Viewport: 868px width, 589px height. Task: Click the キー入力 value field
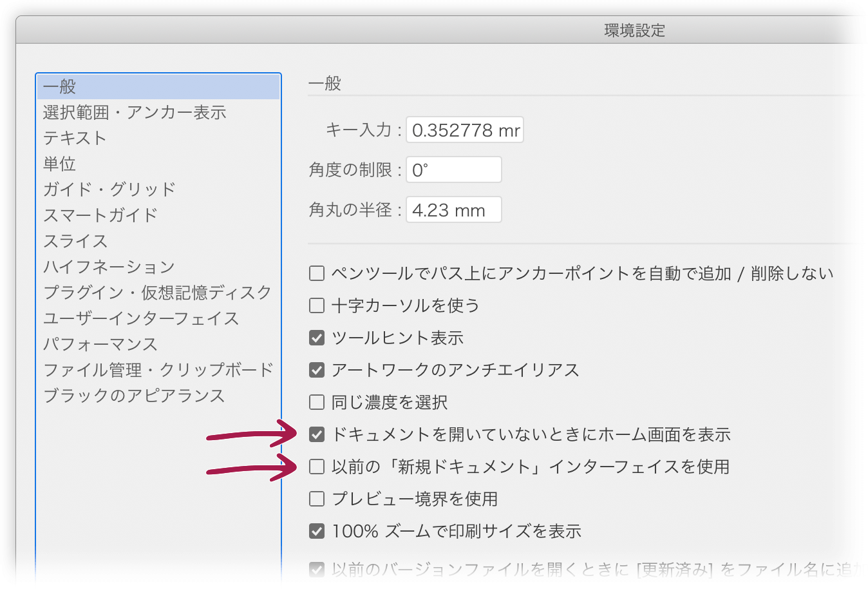[x=465, y=130]
